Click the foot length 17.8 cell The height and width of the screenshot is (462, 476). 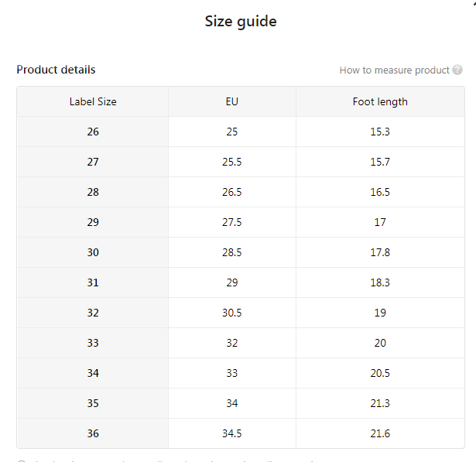380,252
